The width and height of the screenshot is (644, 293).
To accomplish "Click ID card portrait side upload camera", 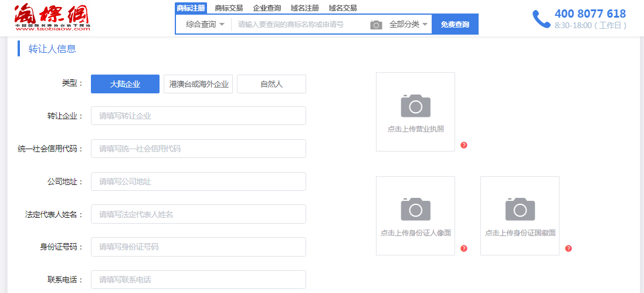I will tap(415, 209).
